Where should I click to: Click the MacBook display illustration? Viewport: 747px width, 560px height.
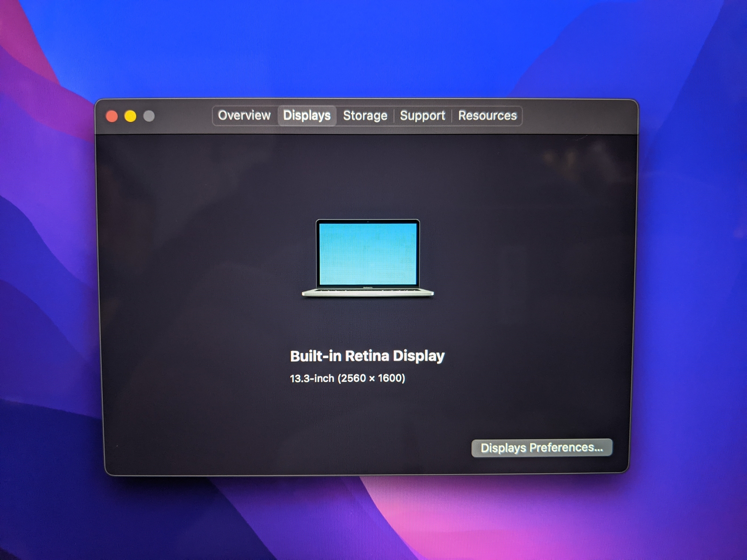(x=367, y=258)
